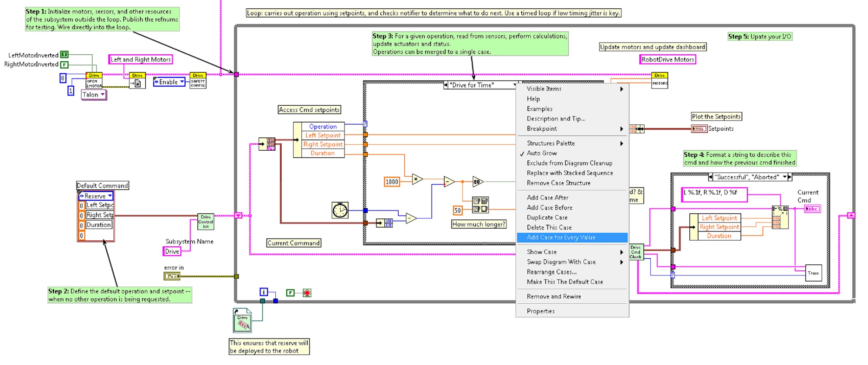Click the Drive Cmd Check VI icon

pyautogui.click(x=635, y=252)
